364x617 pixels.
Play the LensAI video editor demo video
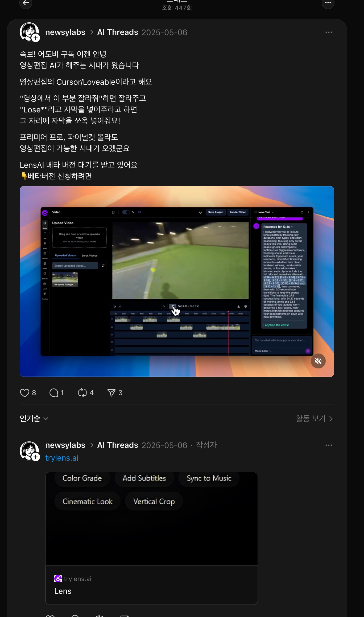click(x=177, y=281)
